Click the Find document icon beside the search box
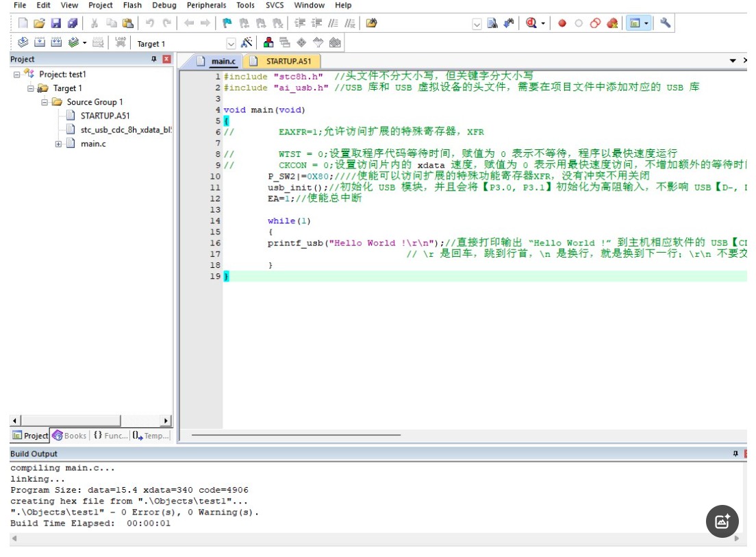 492,23
